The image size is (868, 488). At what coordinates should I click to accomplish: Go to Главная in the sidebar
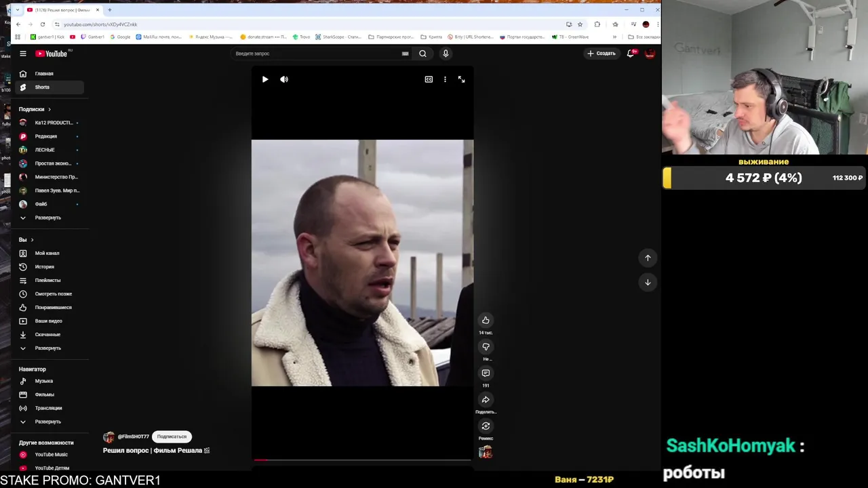[x=49, y=73]
